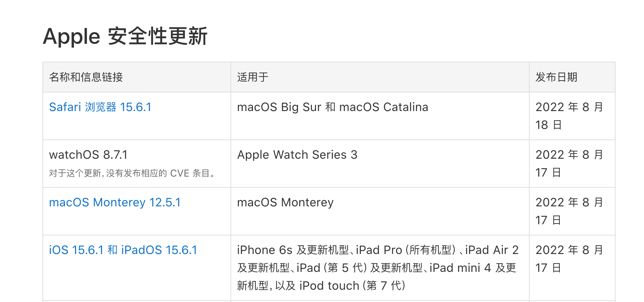Viewport: 644px width, 302px height.
Task: Click the release date beside macOS Monterey 12.5.1
Action: point(569,211)
